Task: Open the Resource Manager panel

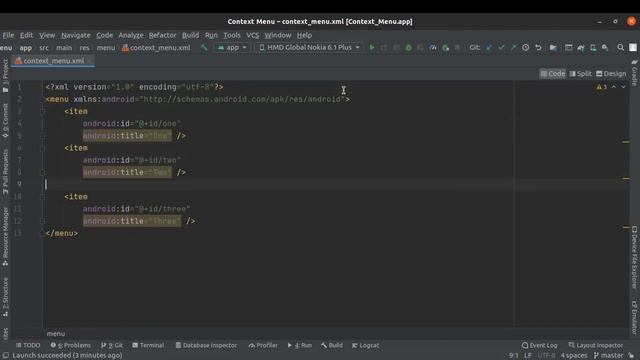Action: click(5, 236)
